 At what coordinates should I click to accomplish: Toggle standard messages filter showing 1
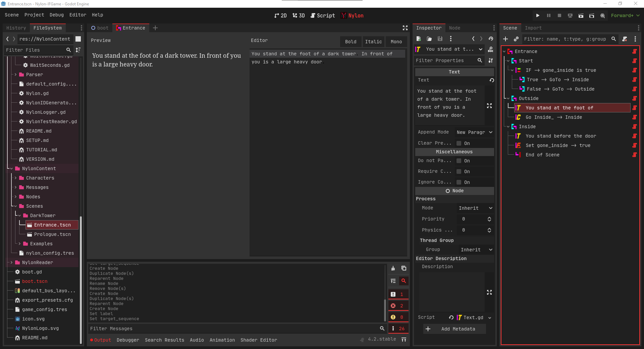(398, 294)
